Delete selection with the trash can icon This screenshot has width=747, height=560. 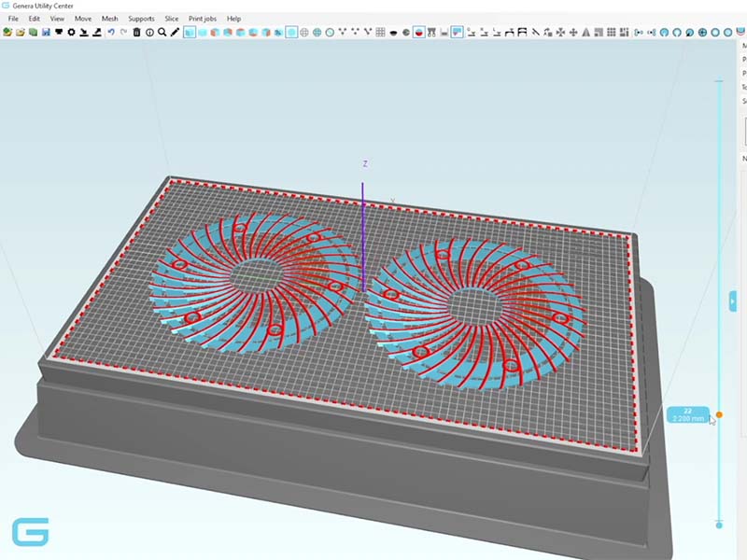tap(136, 32)
